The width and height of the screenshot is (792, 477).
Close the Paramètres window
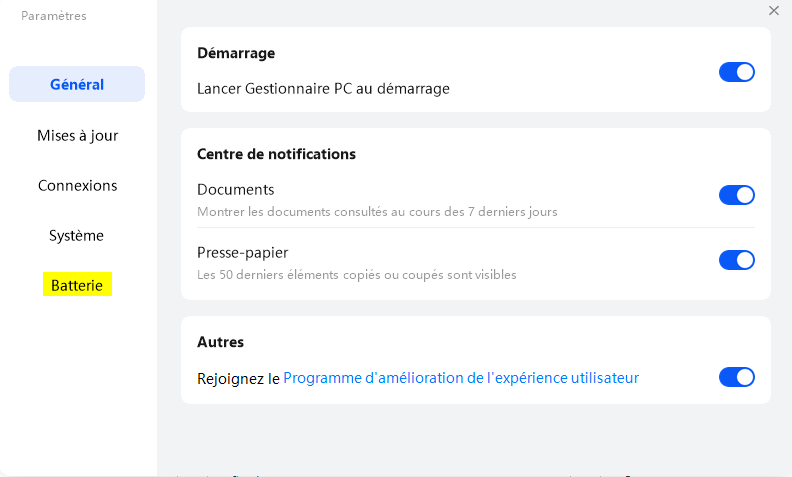point(773,11)
